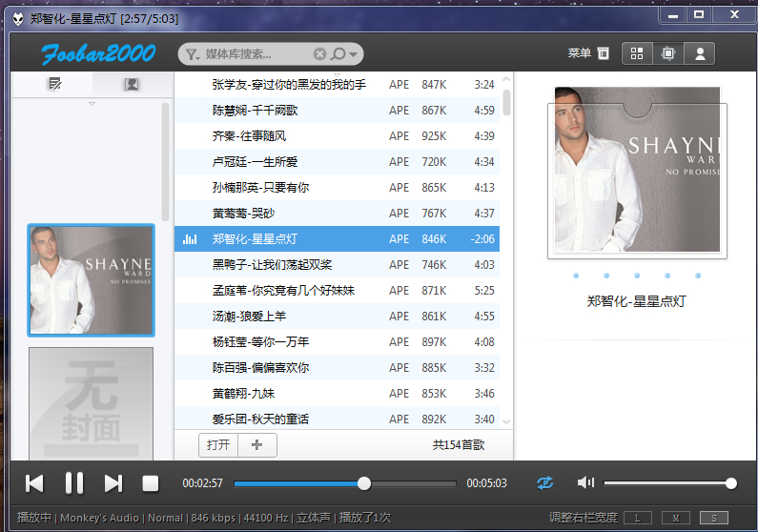Toggle the repeat playback mode icon
Viewport: 758px width, 532px height.
[544, 482]
